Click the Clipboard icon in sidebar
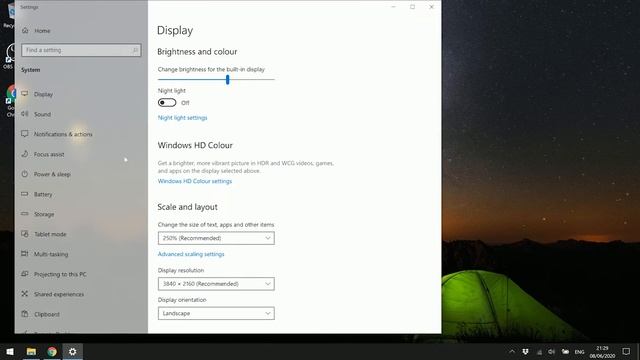This screenshot has height=360, width=640. pos(25,314)
